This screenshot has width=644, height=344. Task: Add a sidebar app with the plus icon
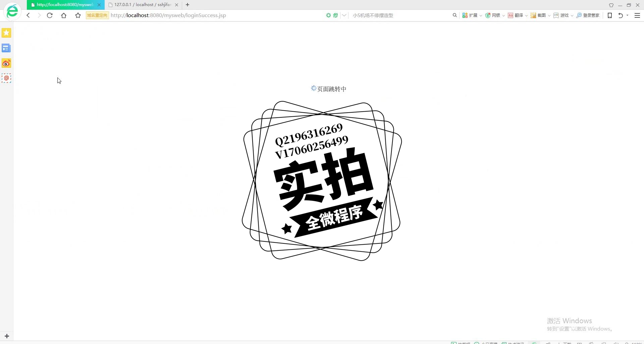[x=7, y=336]
